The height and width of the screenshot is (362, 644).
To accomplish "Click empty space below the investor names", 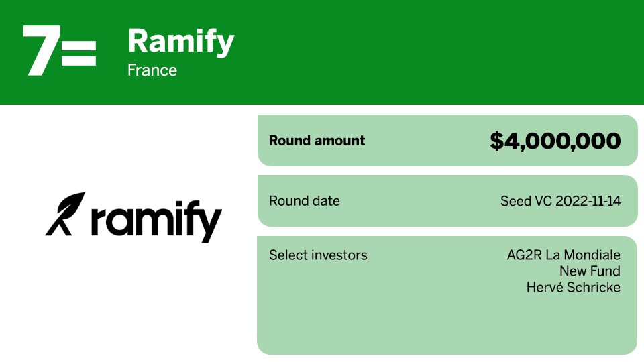I will [446, 325].
